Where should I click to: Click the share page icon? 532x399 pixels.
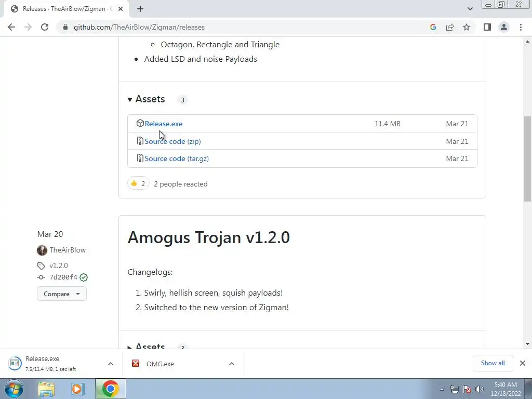[x=450, y=27]
